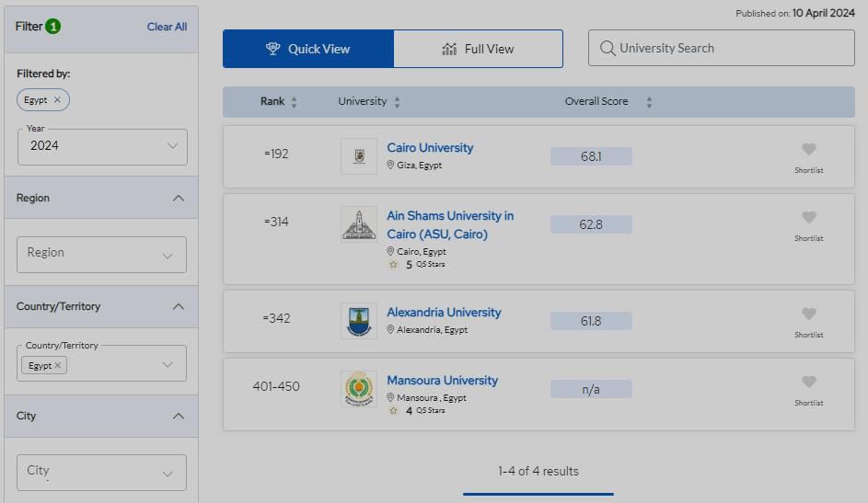The height and width of the screenshot is (503, 868).
Task: Remove the Egypt tag under Filtered by
Action: (57, 100)
